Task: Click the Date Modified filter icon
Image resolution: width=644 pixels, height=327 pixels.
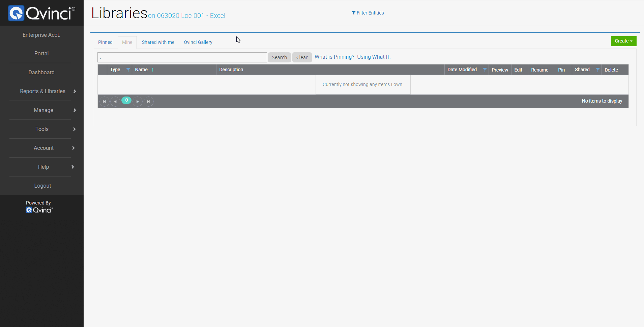Action: (485, 70)
